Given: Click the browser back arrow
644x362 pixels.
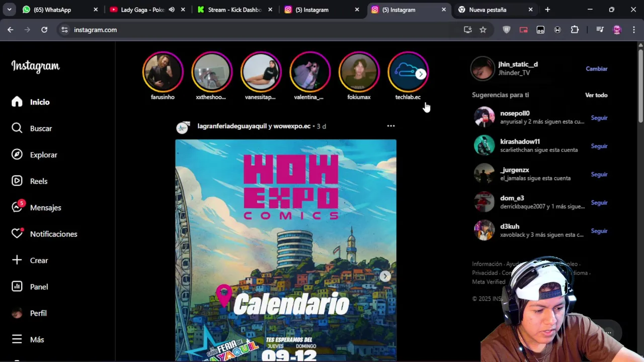Looking at the screenshot, I should tap(11, 30).
